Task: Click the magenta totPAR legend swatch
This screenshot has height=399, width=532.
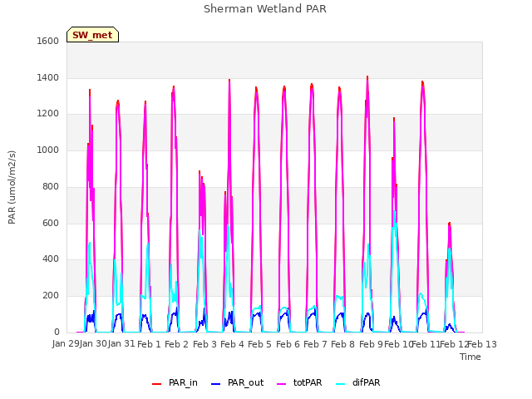Action: point(282,384)
